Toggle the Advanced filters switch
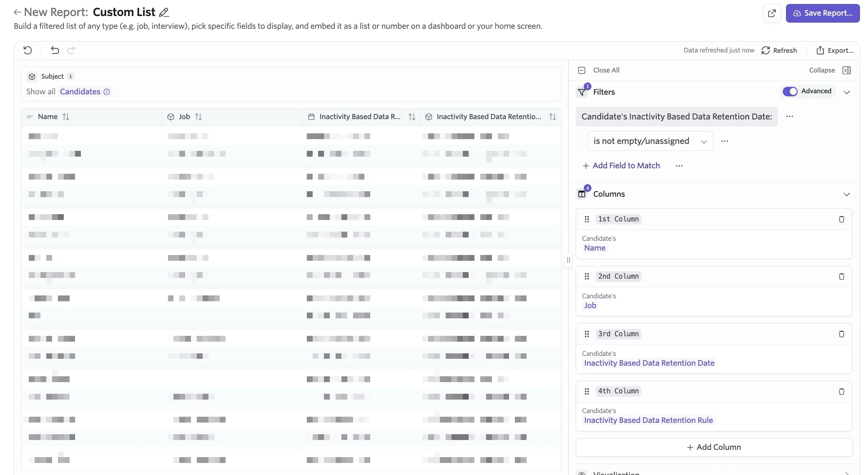 click(x=790, y=91)
